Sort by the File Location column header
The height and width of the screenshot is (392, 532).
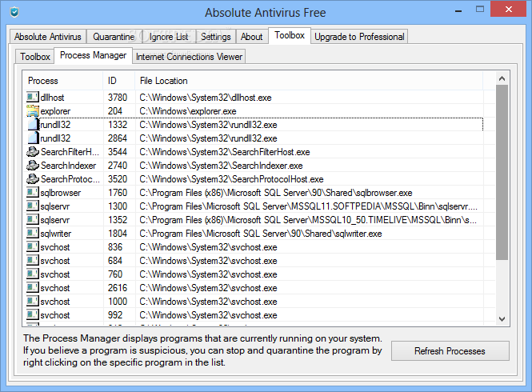[x=309, y=81]
